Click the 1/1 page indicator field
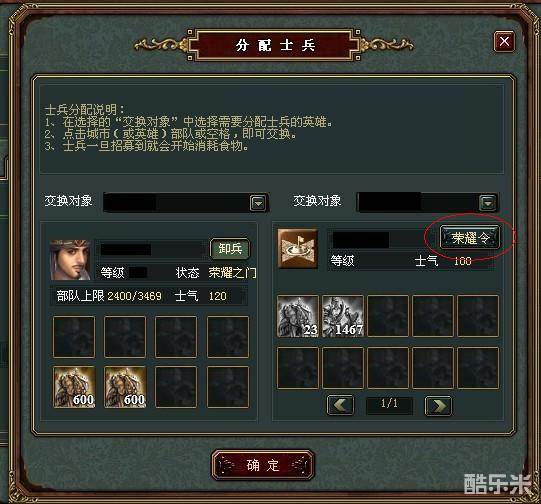This screenshot has height=504, width=541. 389,405
